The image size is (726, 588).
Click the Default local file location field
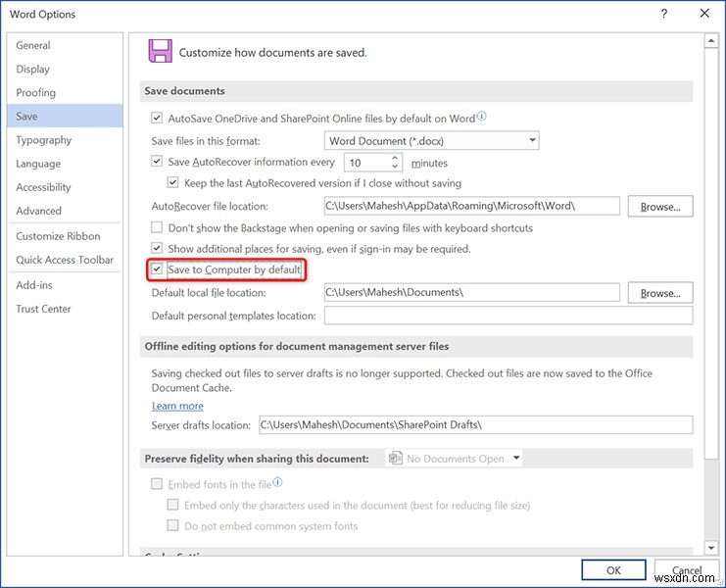point(471,292)
